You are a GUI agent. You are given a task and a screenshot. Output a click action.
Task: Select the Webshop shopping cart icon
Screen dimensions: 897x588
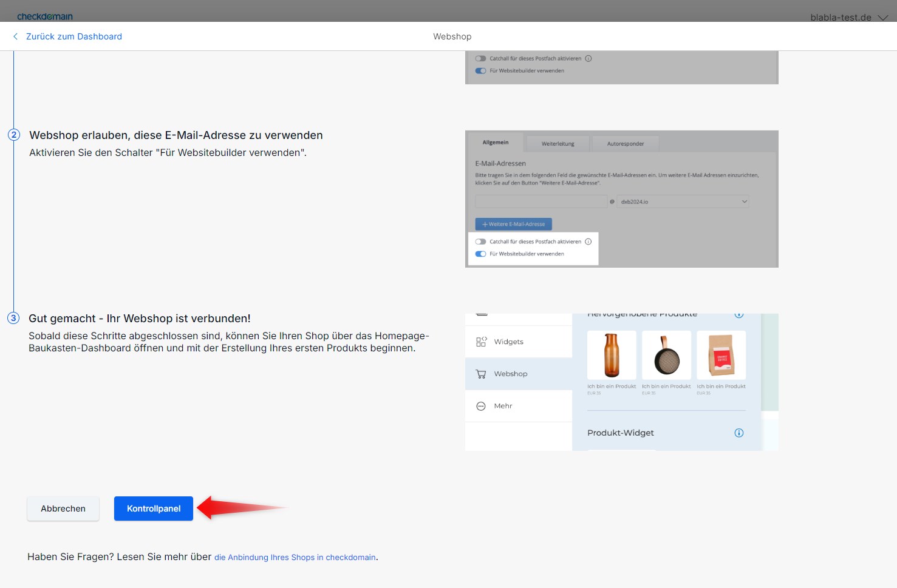pos(481,374)
